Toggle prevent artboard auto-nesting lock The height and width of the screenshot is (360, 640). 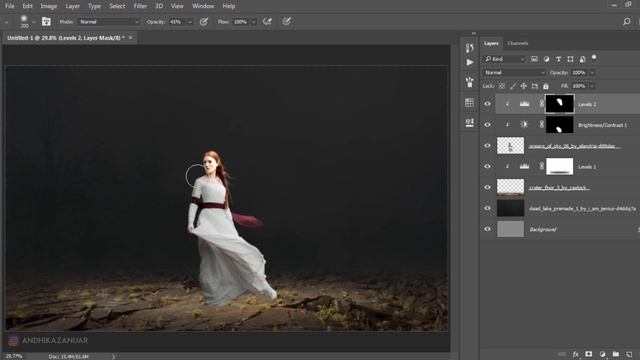(535, 86)
